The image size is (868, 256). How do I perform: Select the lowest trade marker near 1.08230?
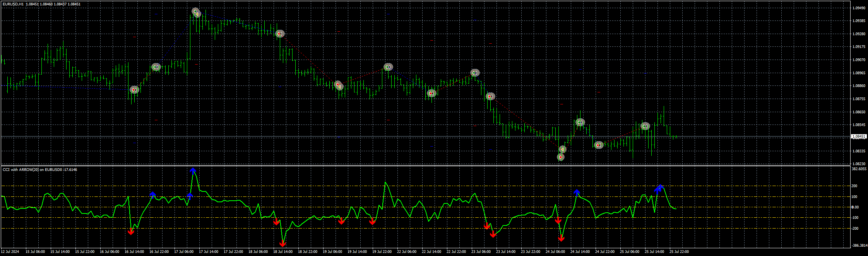tap(560, 157)
